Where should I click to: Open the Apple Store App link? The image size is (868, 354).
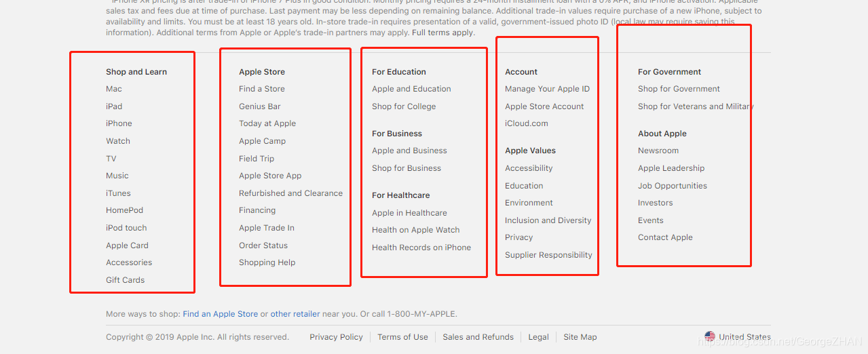pos(270,176)
